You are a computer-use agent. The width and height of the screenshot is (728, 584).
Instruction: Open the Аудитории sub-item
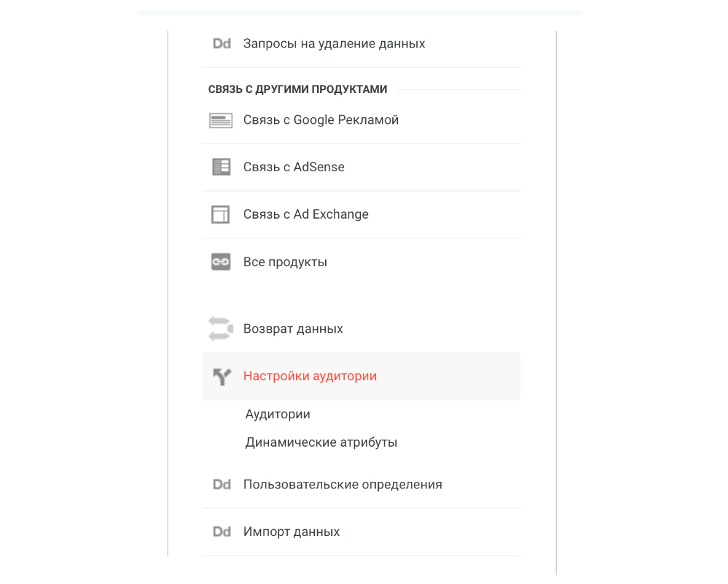tap(278, 414)
